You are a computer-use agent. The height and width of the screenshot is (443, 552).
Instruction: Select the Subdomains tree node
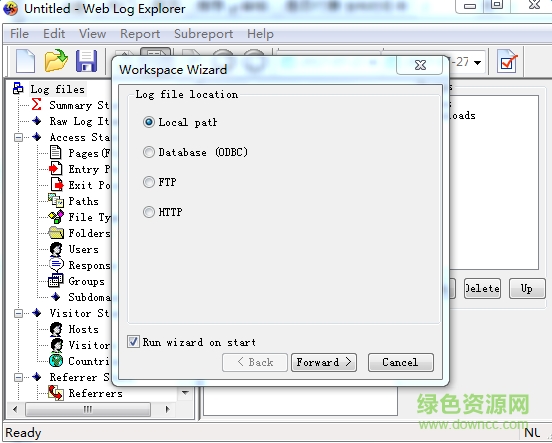(89, 297)
